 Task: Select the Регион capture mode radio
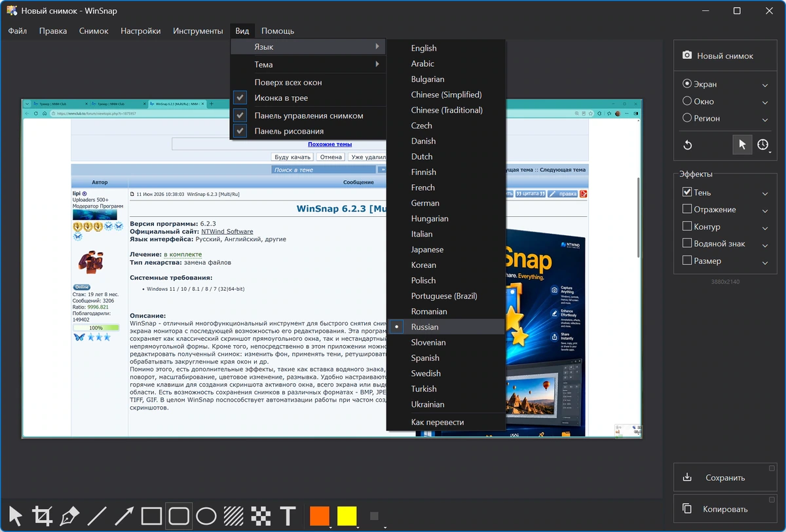687,118
